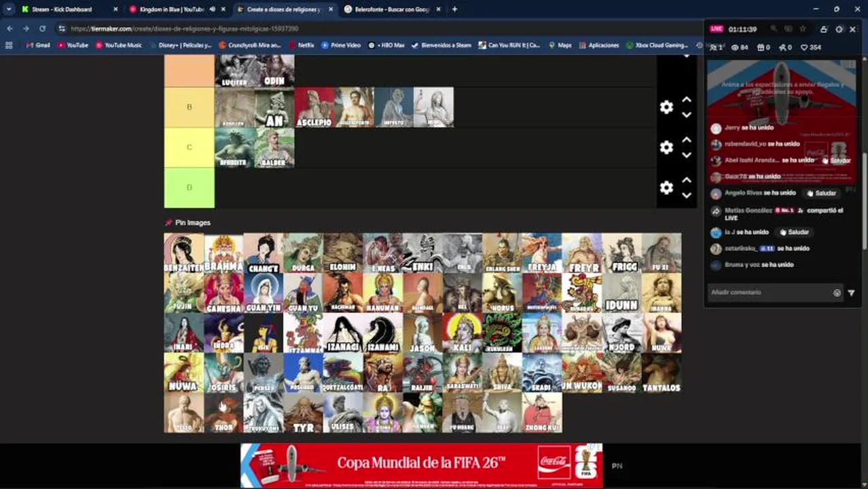This screenshot has height=489, width=868.
Task: Click the green D tier label
Action: coord(189,187)
